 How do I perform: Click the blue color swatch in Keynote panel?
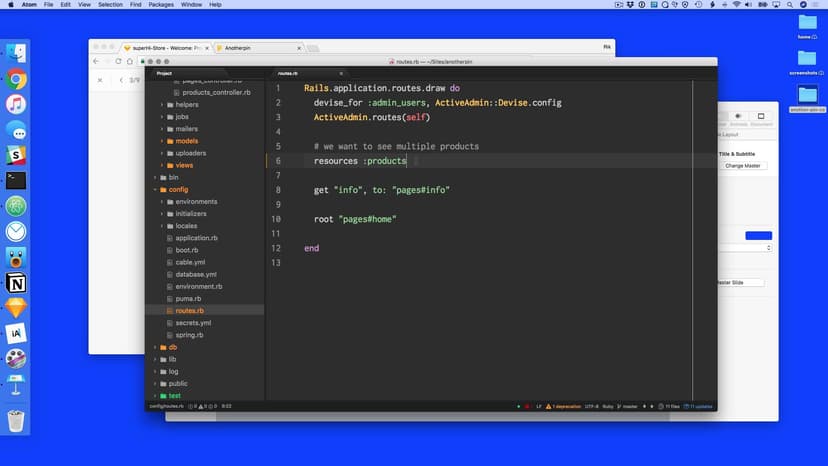759,235
